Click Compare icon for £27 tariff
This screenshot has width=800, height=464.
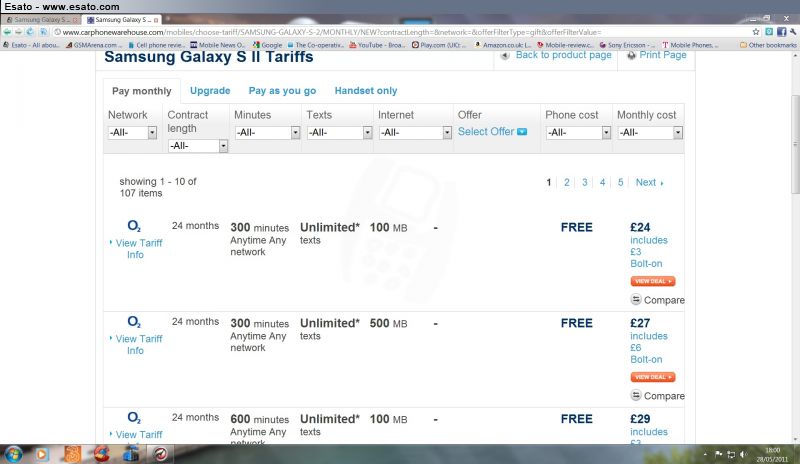click(x=636, y=395)
